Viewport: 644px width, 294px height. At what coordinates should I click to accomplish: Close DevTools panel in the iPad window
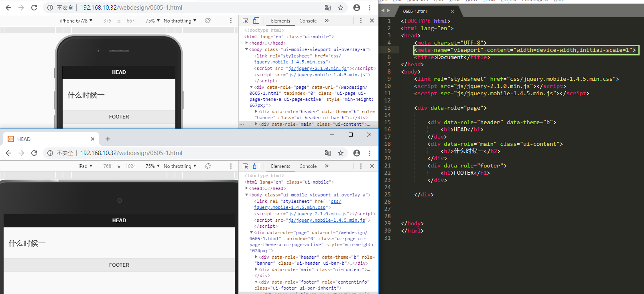click(372, 166)
